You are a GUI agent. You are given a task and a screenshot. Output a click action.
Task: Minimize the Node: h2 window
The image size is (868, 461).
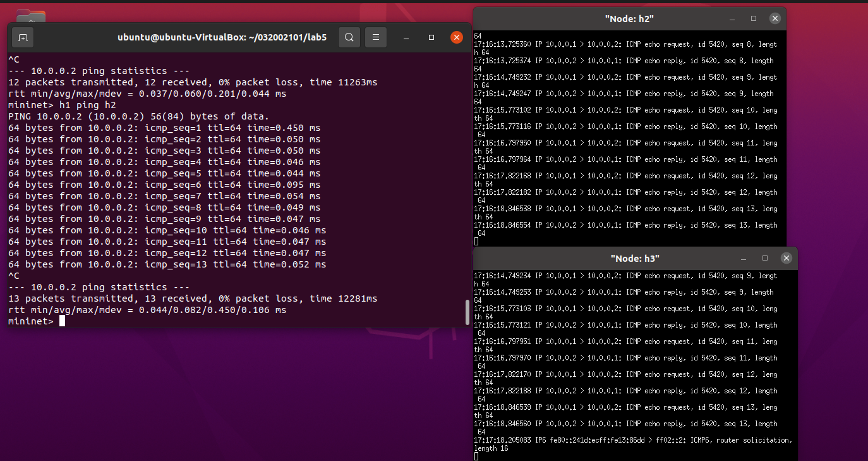click(732, 19)
